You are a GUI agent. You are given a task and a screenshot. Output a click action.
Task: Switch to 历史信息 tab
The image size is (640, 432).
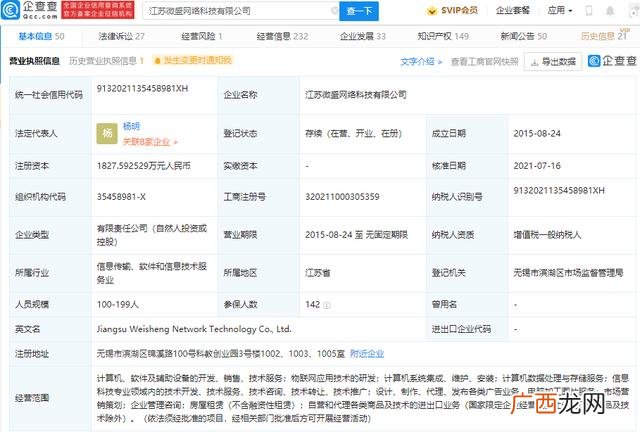[604, 36]
